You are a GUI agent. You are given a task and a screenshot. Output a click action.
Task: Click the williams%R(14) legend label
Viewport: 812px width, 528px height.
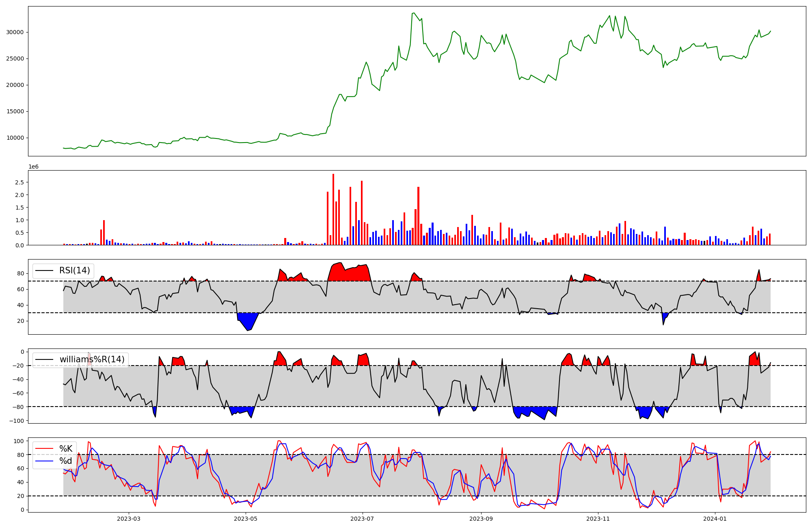click(x=92, y=359)
